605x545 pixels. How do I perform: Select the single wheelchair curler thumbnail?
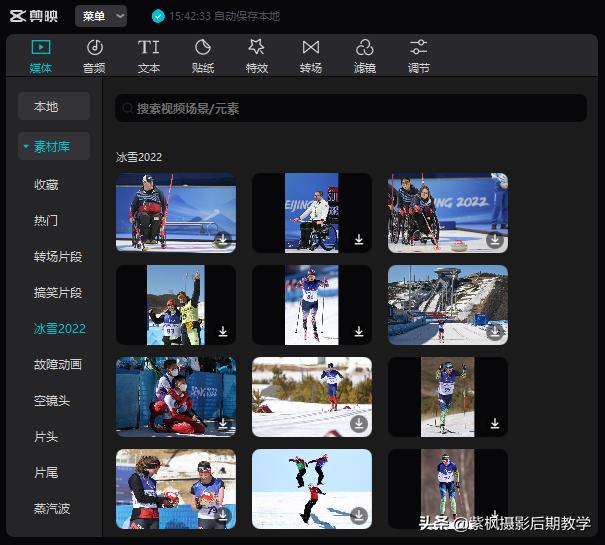tap(176, 213)
